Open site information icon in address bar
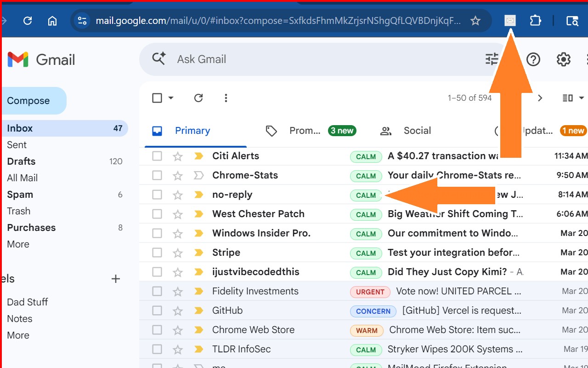Screen dimensions: 588x368 tap(82, 21)
